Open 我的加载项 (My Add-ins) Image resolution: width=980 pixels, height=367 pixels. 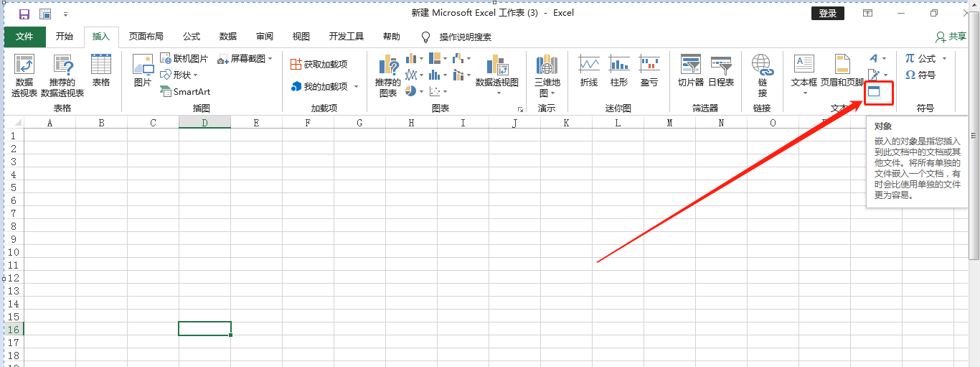click(x=320, y=86)
